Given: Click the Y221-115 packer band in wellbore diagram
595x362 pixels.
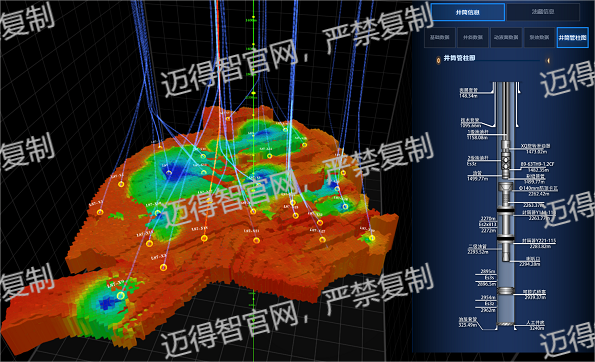Looking at the screenshot, I should pyautogui.click(x=505, y=238).
